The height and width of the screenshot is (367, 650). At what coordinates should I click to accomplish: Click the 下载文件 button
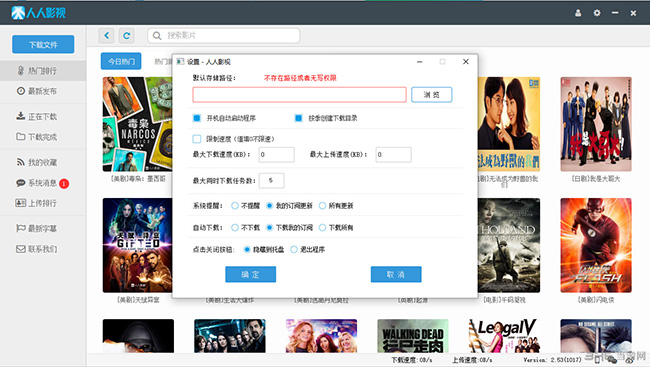coord(43,44)
